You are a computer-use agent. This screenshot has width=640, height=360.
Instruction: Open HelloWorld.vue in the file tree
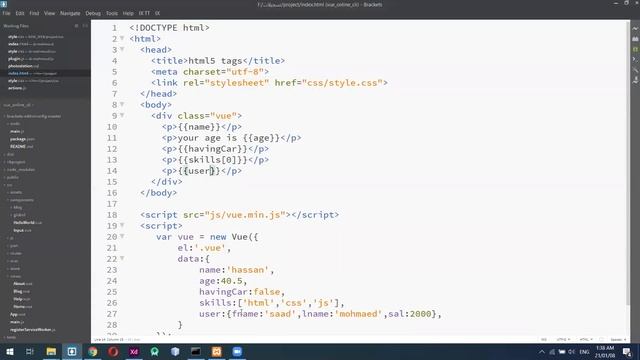coord(28,223)
